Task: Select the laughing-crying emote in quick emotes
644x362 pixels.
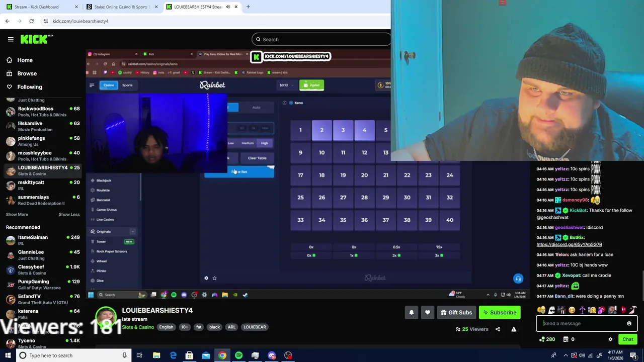Action: (541, 310)
